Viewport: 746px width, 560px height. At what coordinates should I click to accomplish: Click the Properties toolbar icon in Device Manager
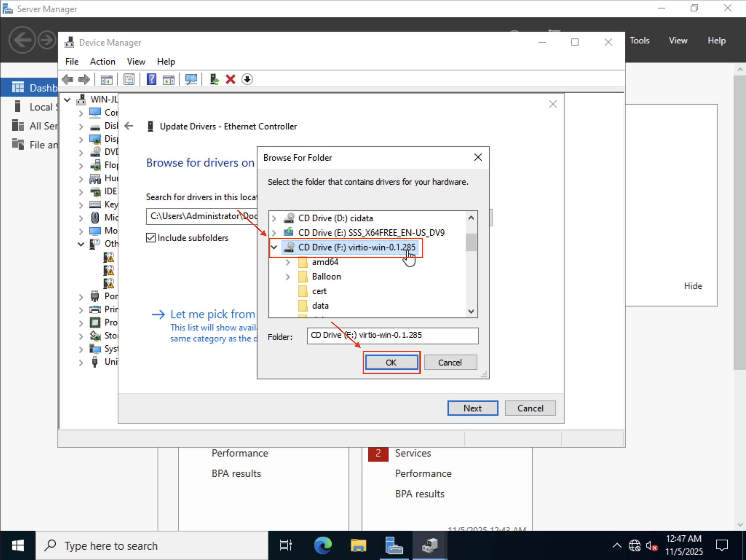[129, 79]
